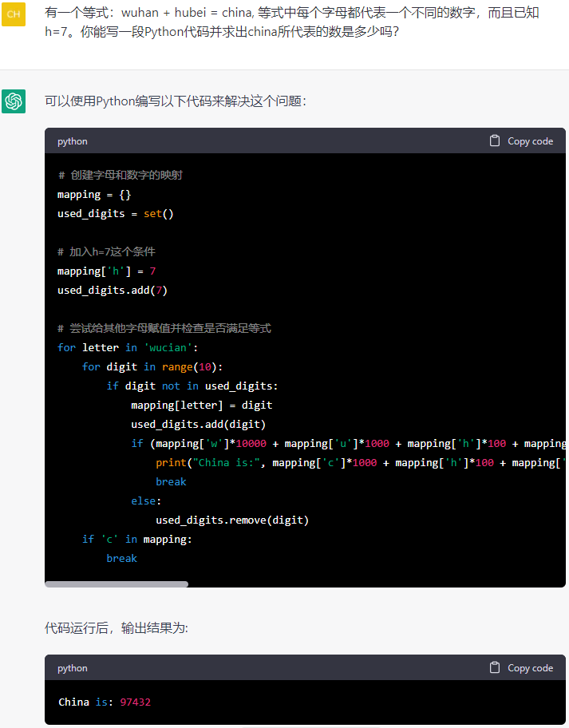The height and width of the screenshot is (728, 569).
Task: Click the 'mapping = {}' code line
Action: coord(94,195)
